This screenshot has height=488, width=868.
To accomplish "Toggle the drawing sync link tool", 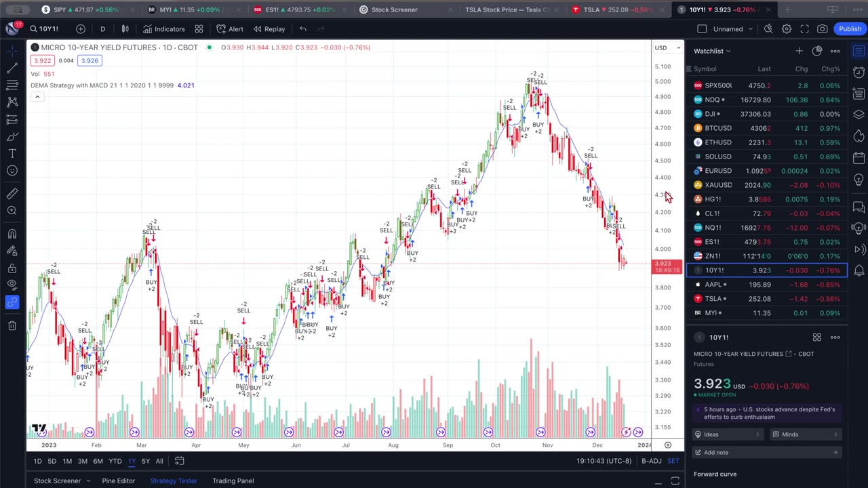I will pos(12,302).
